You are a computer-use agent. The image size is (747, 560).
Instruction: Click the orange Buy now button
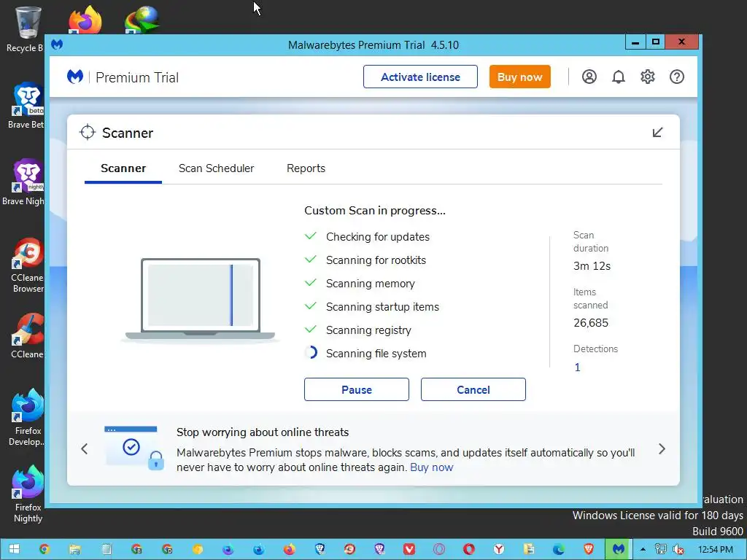coord(519,77)
